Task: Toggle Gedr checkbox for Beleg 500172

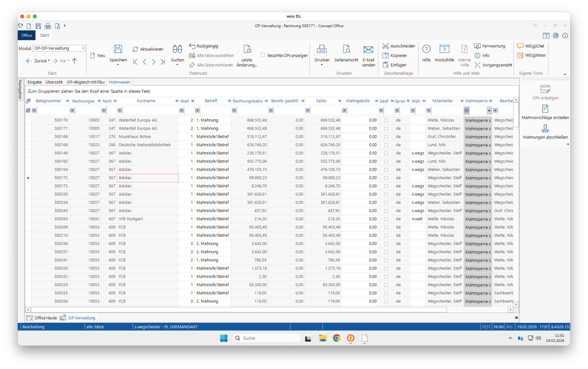Action: click(386, 178)
